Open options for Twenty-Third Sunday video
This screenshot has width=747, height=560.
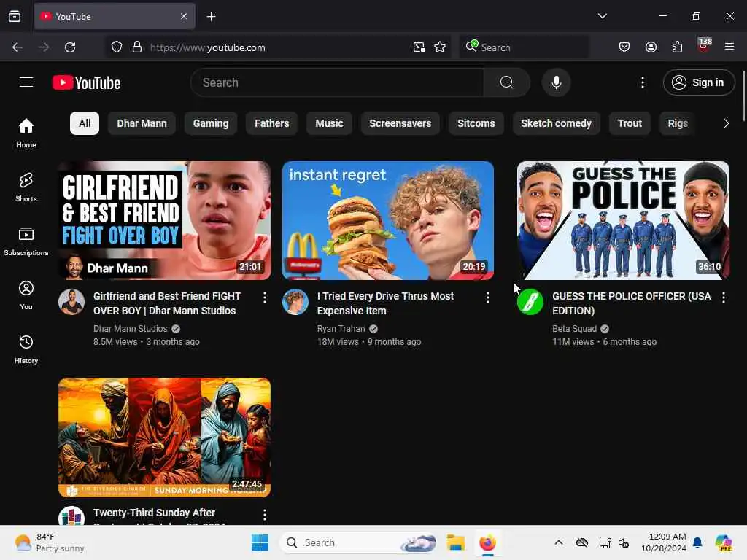pos(264,514)
